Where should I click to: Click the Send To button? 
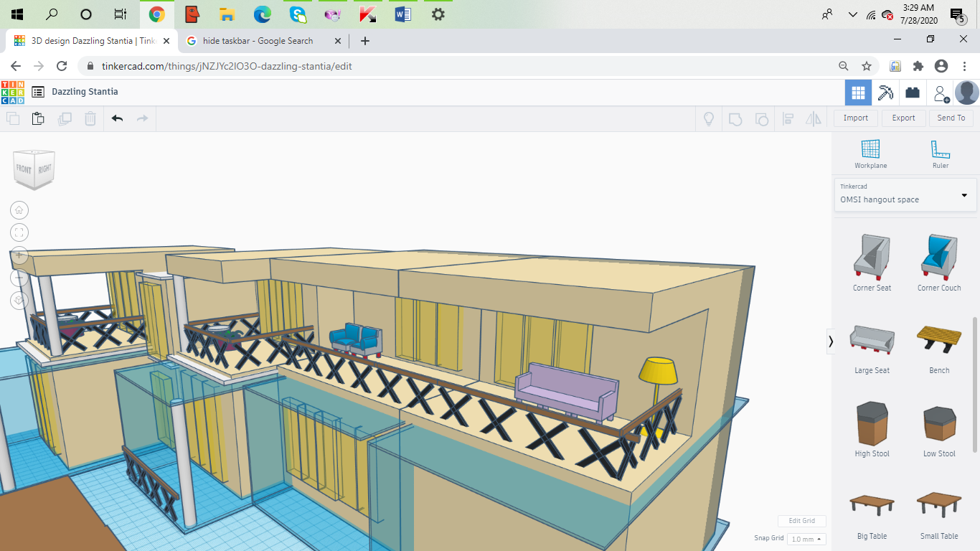(x=951, y=118)
